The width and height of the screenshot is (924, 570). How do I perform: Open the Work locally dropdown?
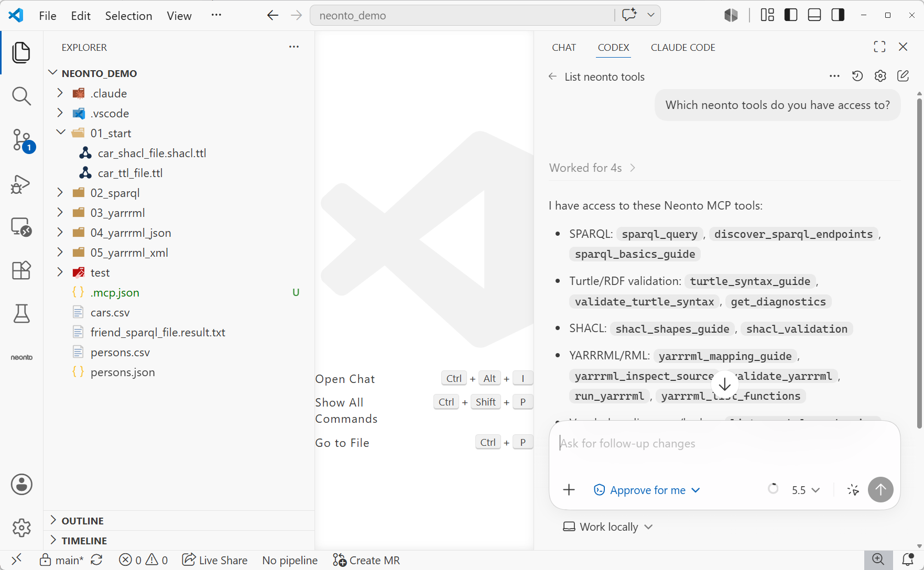coord(607,527)
